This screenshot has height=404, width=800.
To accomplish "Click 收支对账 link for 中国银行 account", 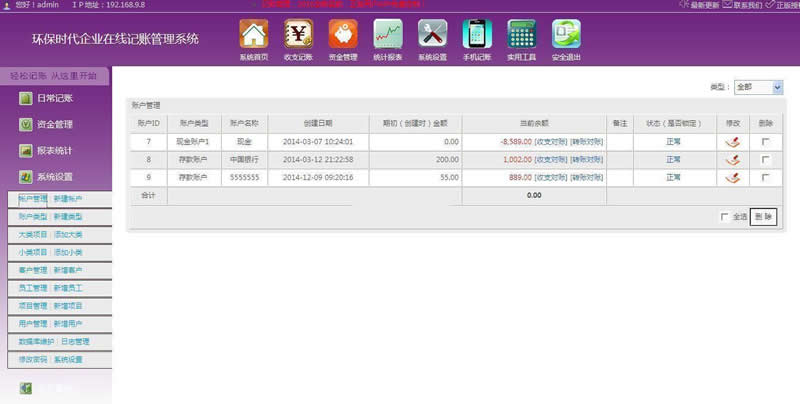I will [551, 160].
